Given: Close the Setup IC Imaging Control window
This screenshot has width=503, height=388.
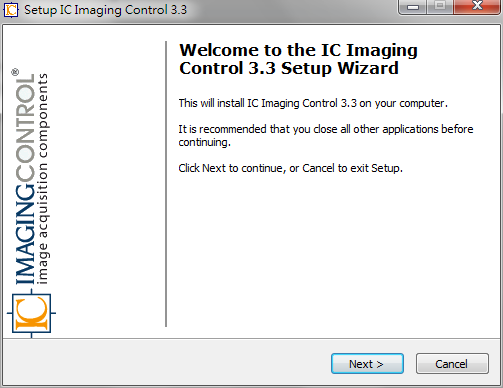Looking at the screenshot, I should click(x=477, y=7).
